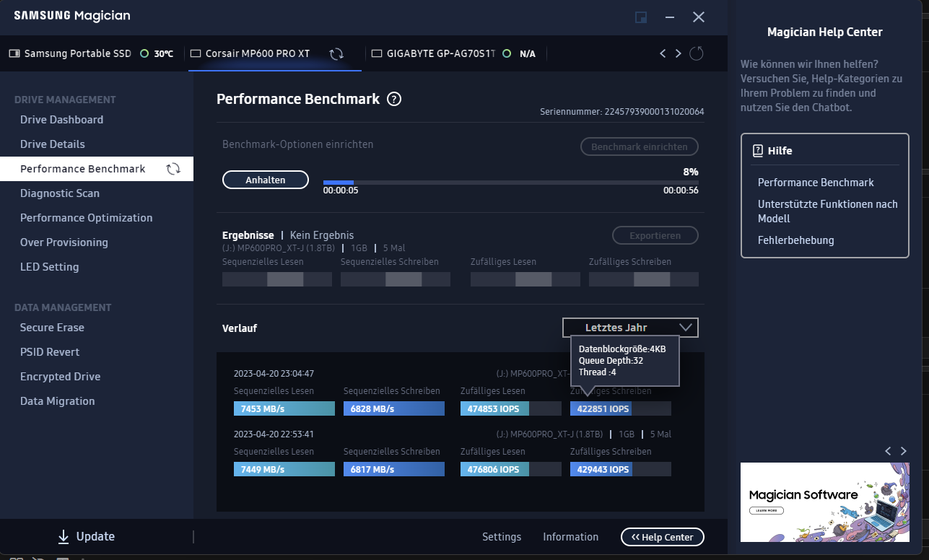Click the Kein Ergebnis label
929x560 pixels.
tap(322, 235)
